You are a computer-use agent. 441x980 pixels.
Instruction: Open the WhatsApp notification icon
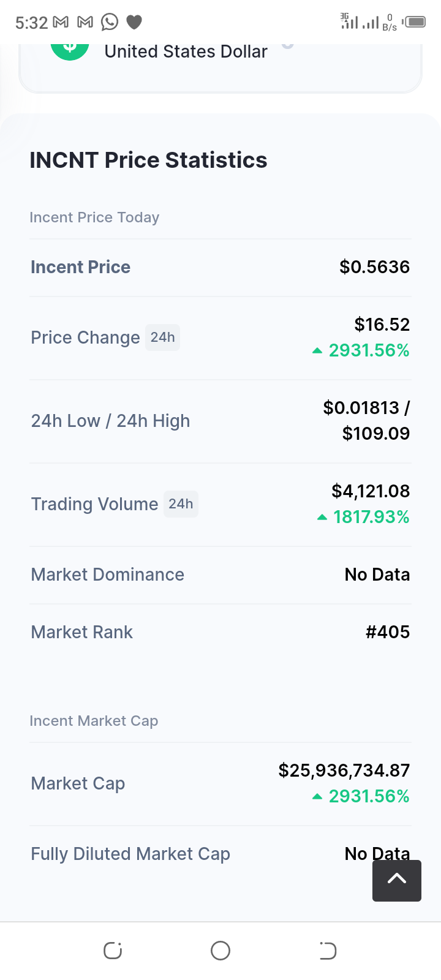pyautogui.click(x=110, y=22)
